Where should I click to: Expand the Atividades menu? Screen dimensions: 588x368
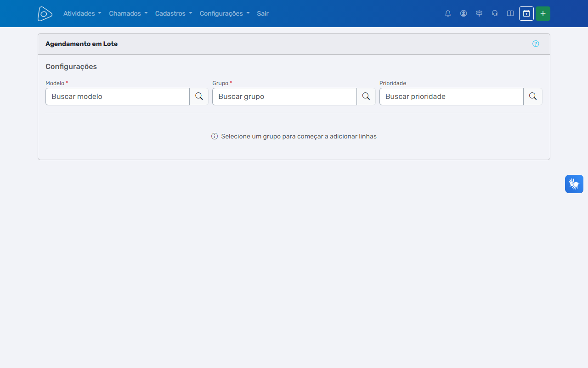(82, 14)
